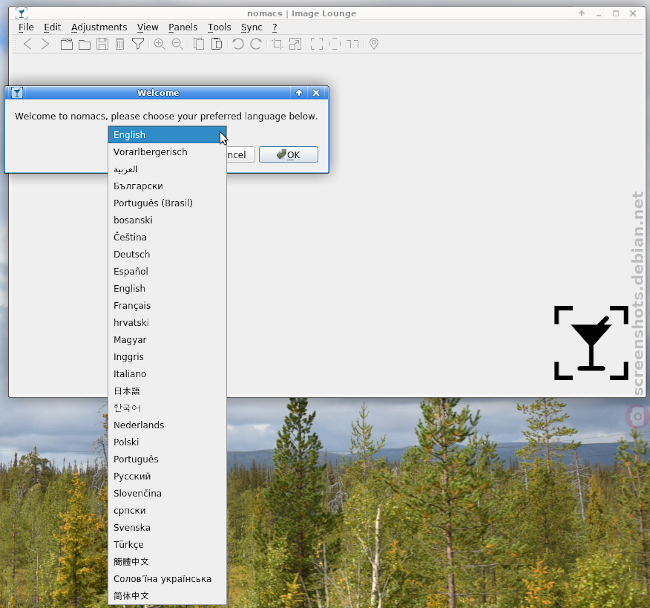Select Inggris in the dropdown
The width and height of the screenshot is (650, 608).
coord(167,357)
